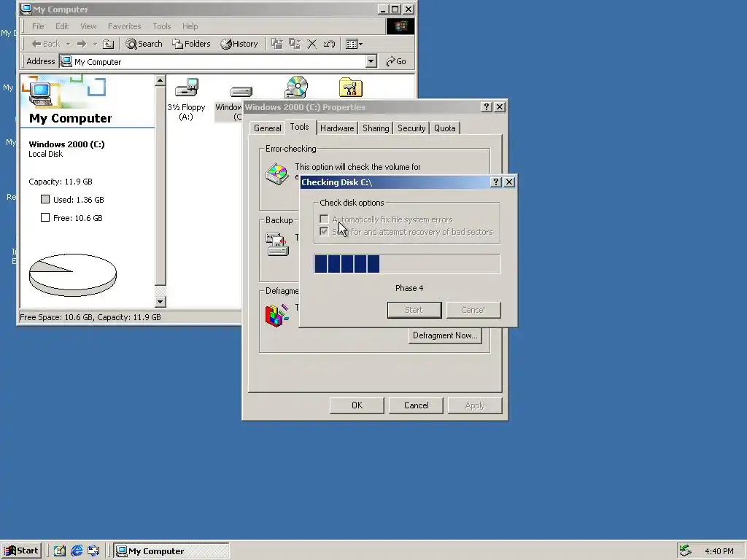The height and width of the screenshot is (560, 747).
Task: Switch to the Sharing tab
Action: coord(376,128)
